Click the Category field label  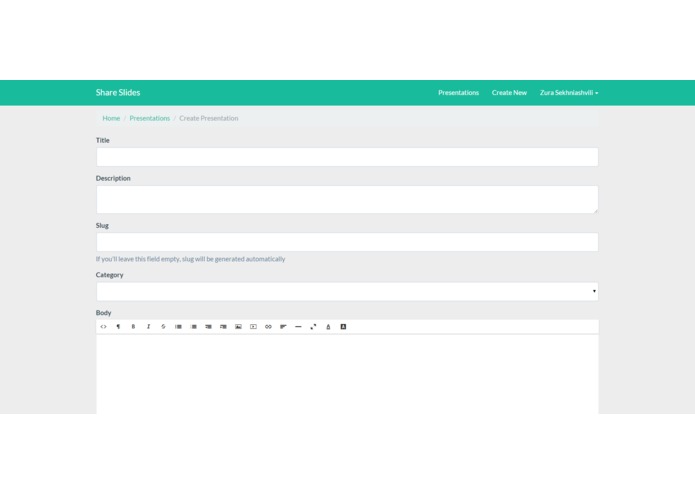[x=109, y=275]
